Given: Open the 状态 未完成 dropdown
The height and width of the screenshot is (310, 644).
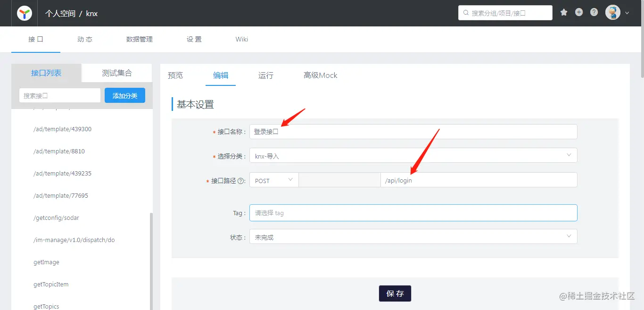Looking at the screenshot, I should (413, 237).
